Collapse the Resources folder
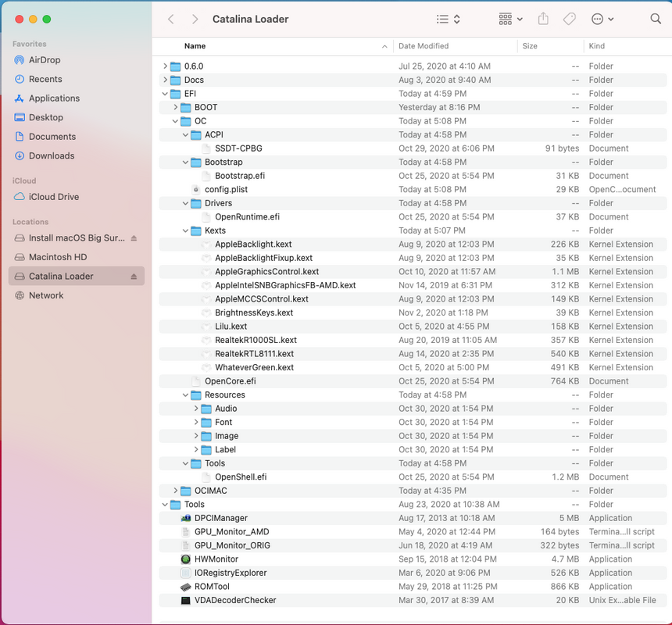This screenshot has height=625, width=672. click(185, 395)
